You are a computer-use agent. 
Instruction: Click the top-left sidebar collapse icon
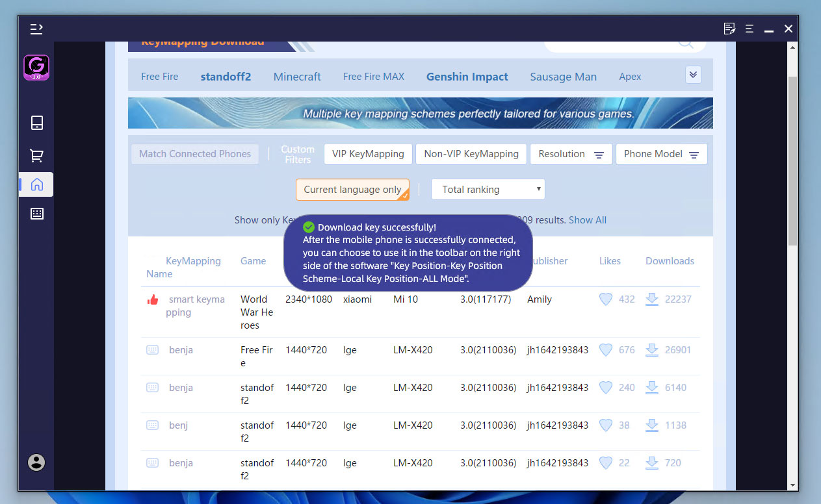[x=36, y=29]
